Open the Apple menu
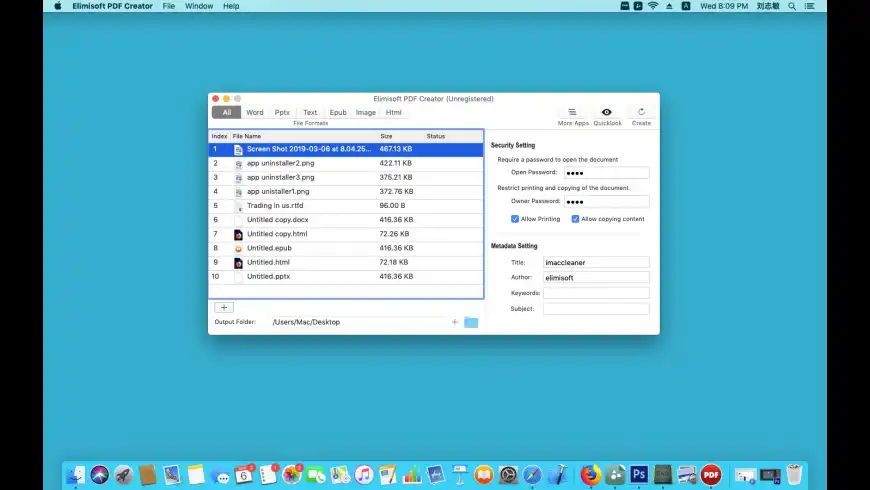870x490 pixels. coord(58,6)
